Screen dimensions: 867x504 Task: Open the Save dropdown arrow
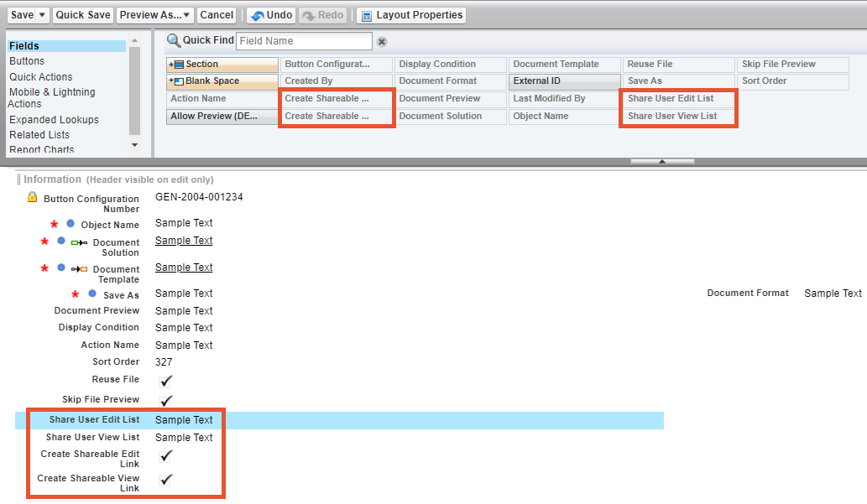tap(43, 15)
